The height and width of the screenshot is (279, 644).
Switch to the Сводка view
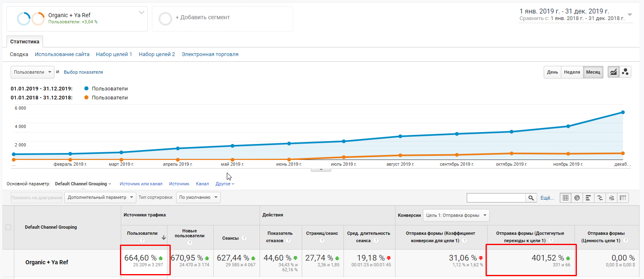[x=19, y=54]
